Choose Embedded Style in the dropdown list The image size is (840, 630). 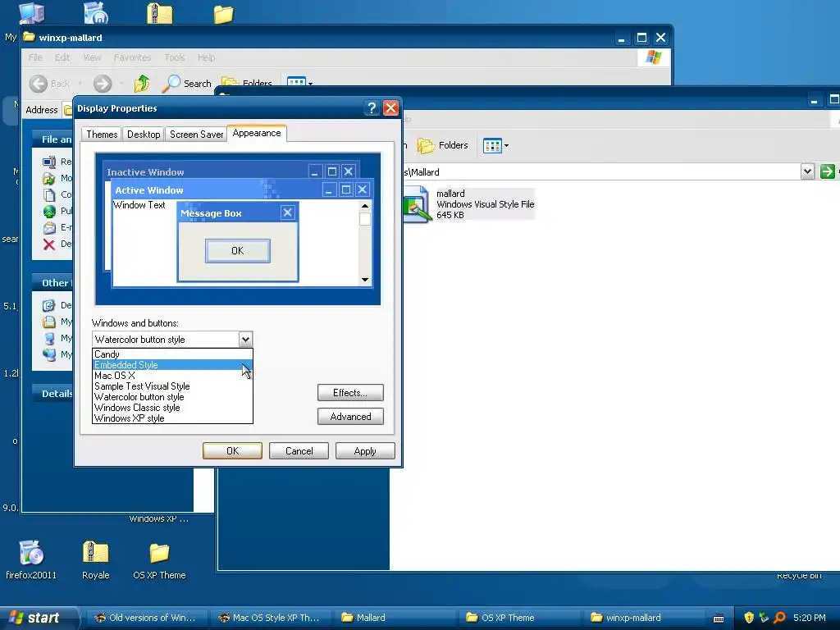172,365
